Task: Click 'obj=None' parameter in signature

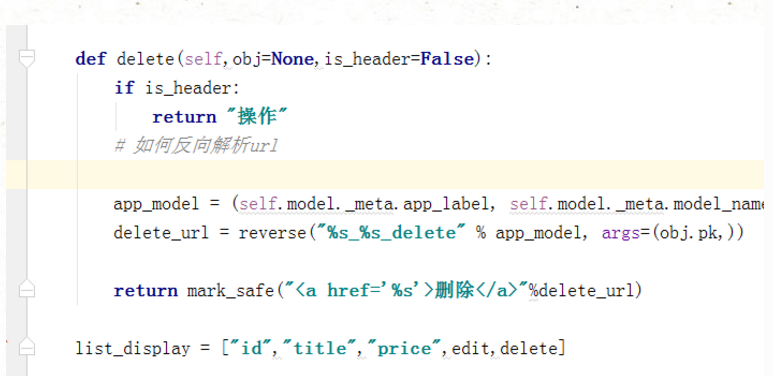Action: (x=274, y=59)
